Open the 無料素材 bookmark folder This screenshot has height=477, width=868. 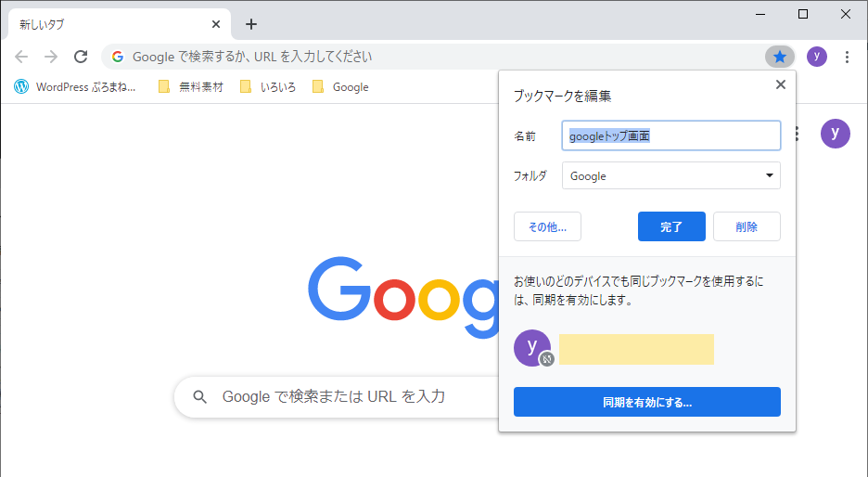coord(190,87)
